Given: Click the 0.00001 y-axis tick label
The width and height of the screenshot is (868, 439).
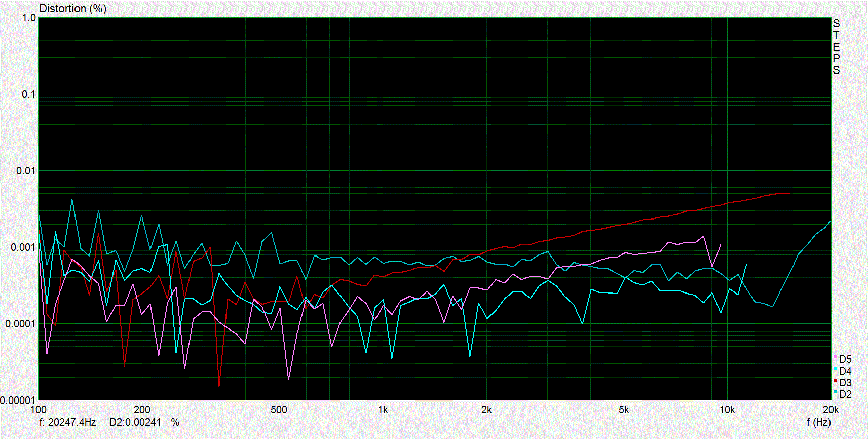Looking at the screenshot, I should pyautogui.click(x=18, y=400).
